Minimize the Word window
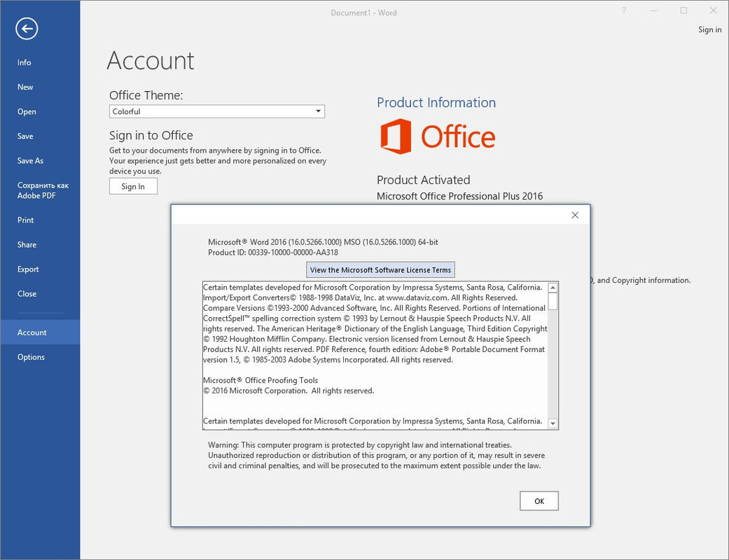The width and height of the screenshot is (729, 560). click(653, 10)
